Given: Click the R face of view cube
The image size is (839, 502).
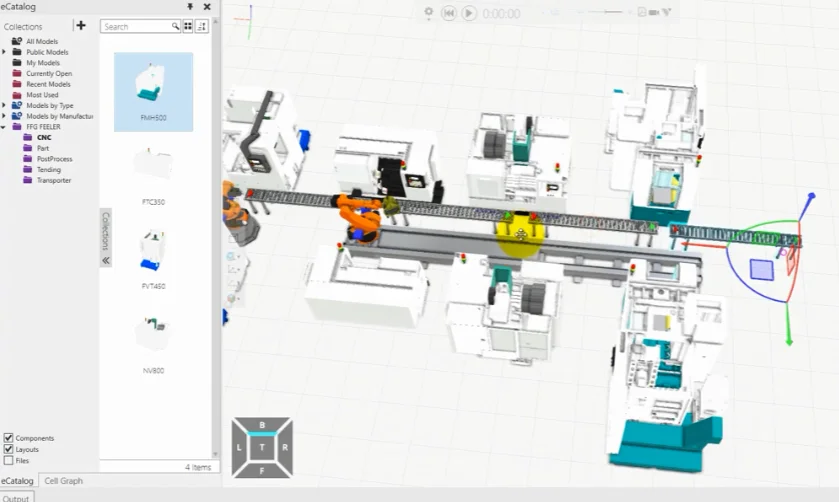Looking at the screenshot, I should (x=285, y=447).
